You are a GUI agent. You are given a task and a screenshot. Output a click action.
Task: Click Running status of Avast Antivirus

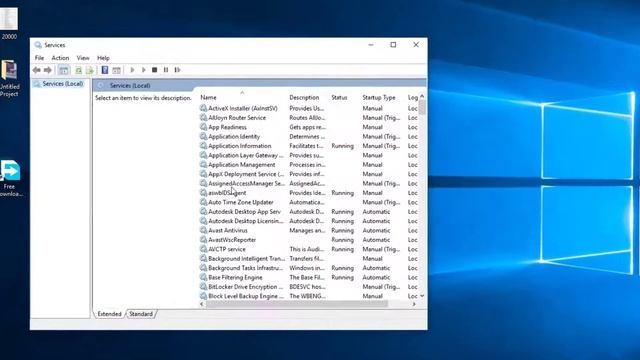pos(342,230)
